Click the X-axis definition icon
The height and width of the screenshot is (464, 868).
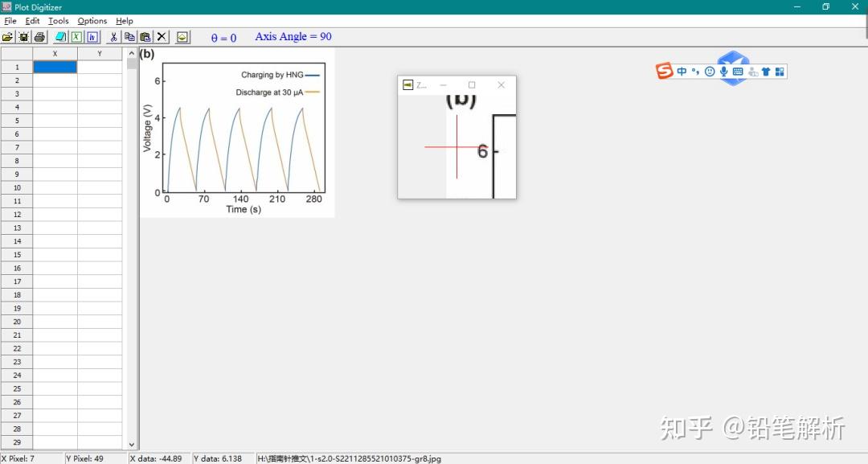[76, 36]
